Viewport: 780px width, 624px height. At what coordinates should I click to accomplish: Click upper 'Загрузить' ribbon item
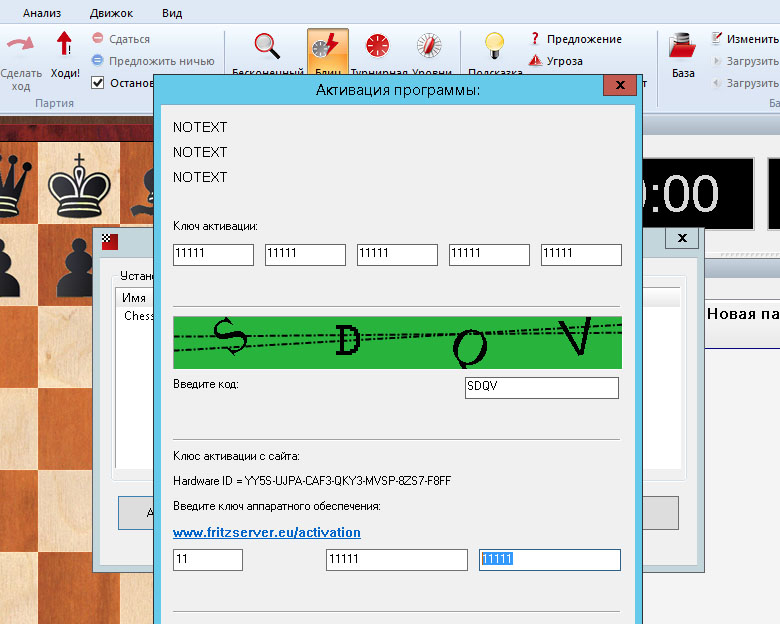745,61
